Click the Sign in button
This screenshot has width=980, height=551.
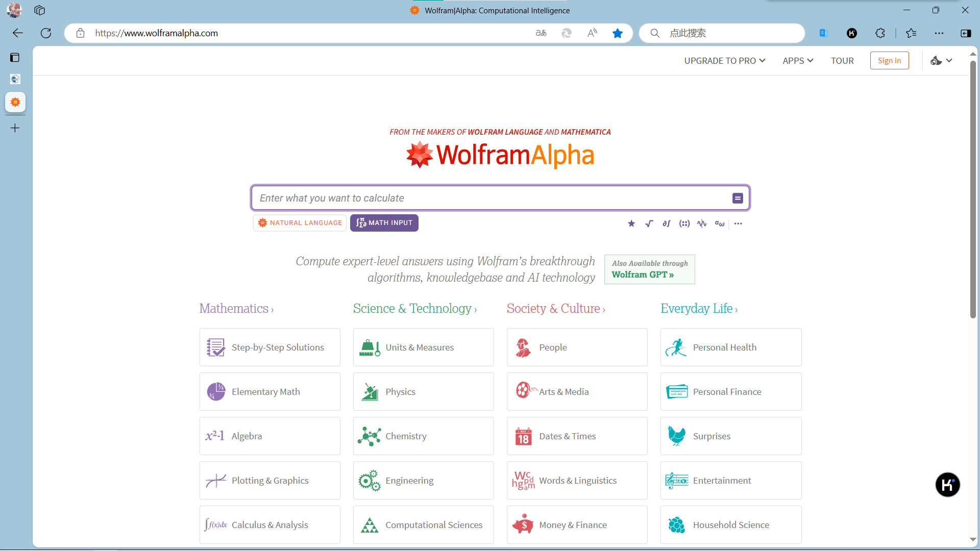[889, 61]
